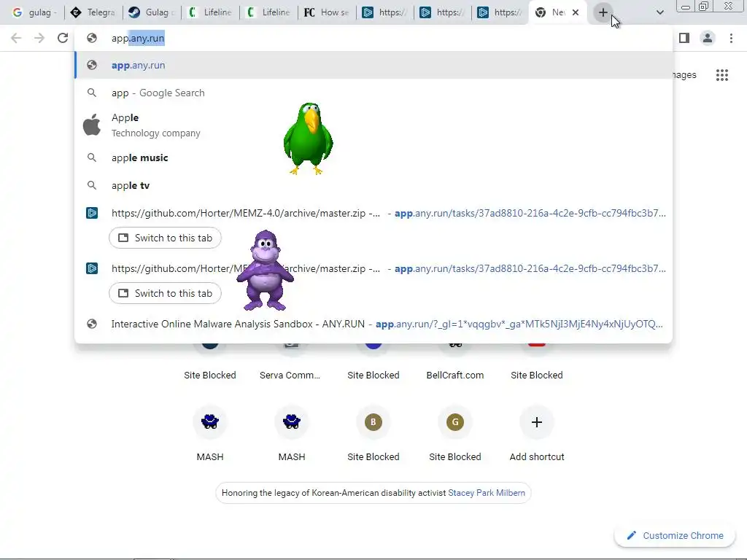Select the app.any.run autocomplete suggestion
The height and width of the screenshot is (560, 747).
[373, 65]
